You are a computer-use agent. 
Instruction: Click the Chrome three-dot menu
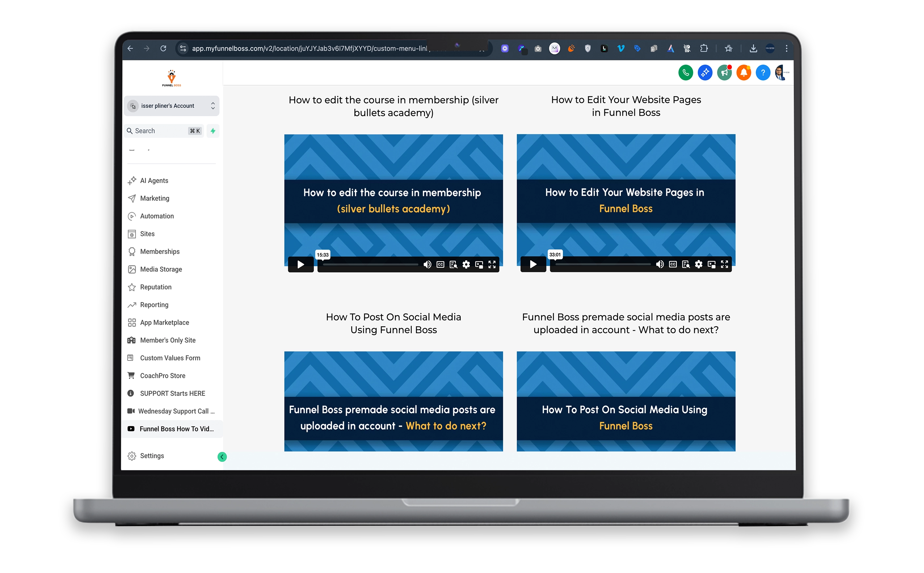786,48
